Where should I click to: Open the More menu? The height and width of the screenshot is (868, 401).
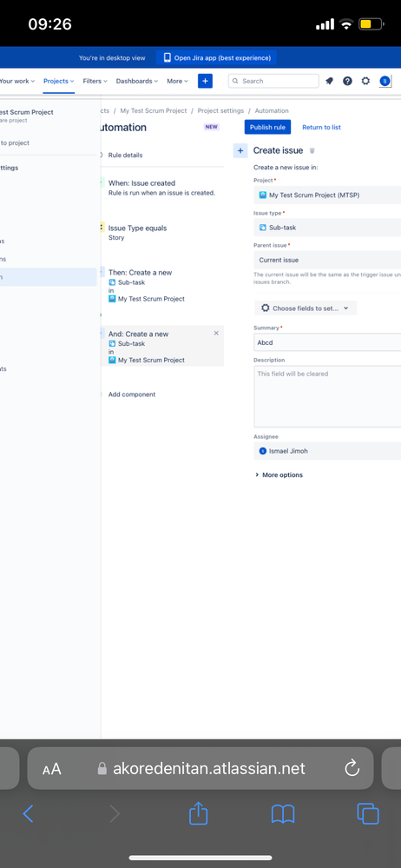click(x=178, y=81)
